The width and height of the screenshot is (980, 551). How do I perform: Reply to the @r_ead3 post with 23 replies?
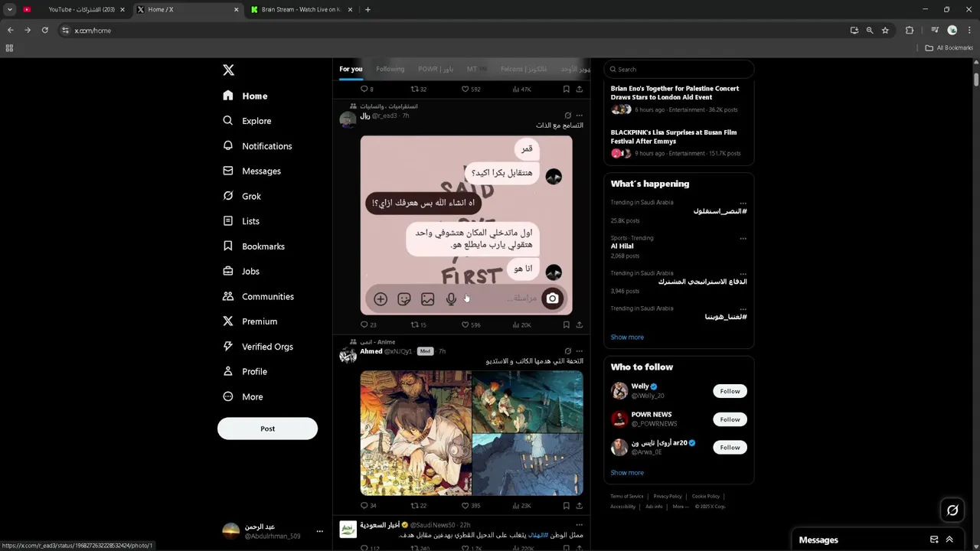pyautogui.click(x=368, y=324)
